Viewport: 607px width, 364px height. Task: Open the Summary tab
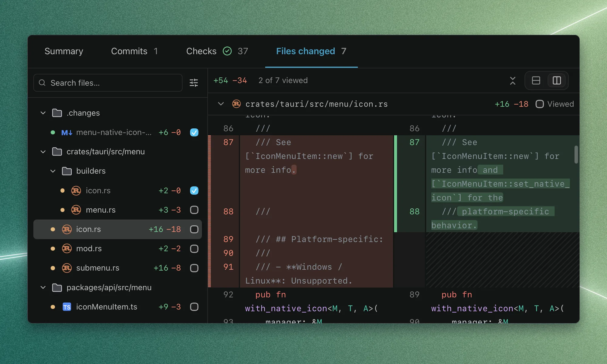[64, 51]
